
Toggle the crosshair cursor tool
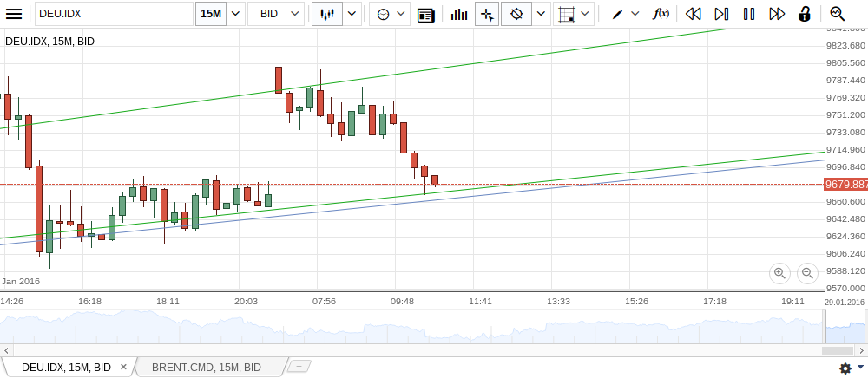click(x=487, y=14)
